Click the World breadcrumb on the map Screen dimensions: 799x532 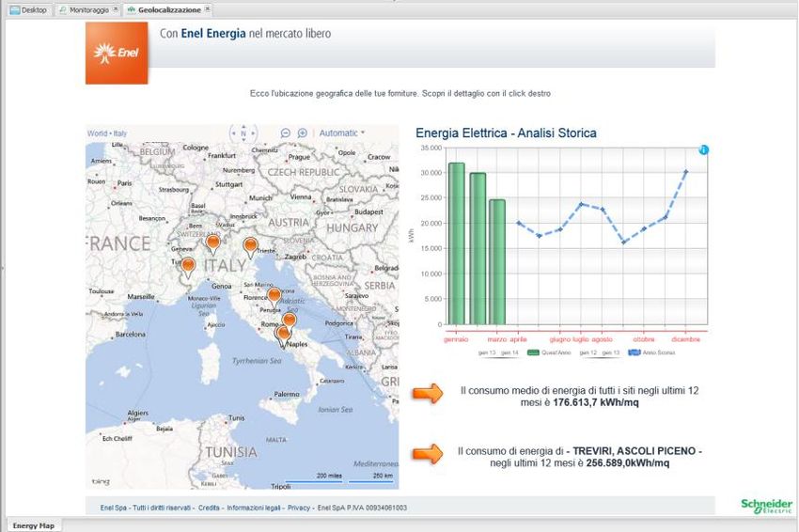point(98,133)
